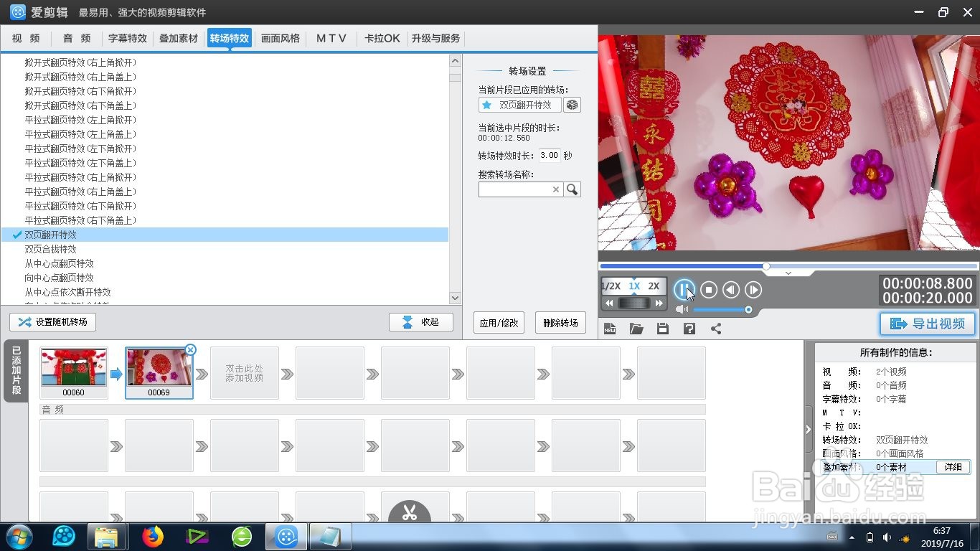Click the magnifier to search transition names

point(572,189)
